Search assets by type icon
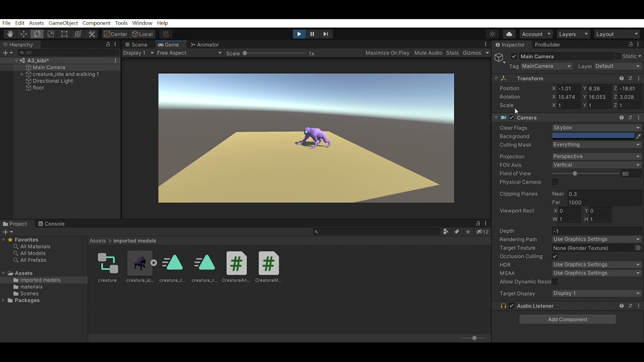The height and width of the screenshot is (362, 644). click(446, 232)
